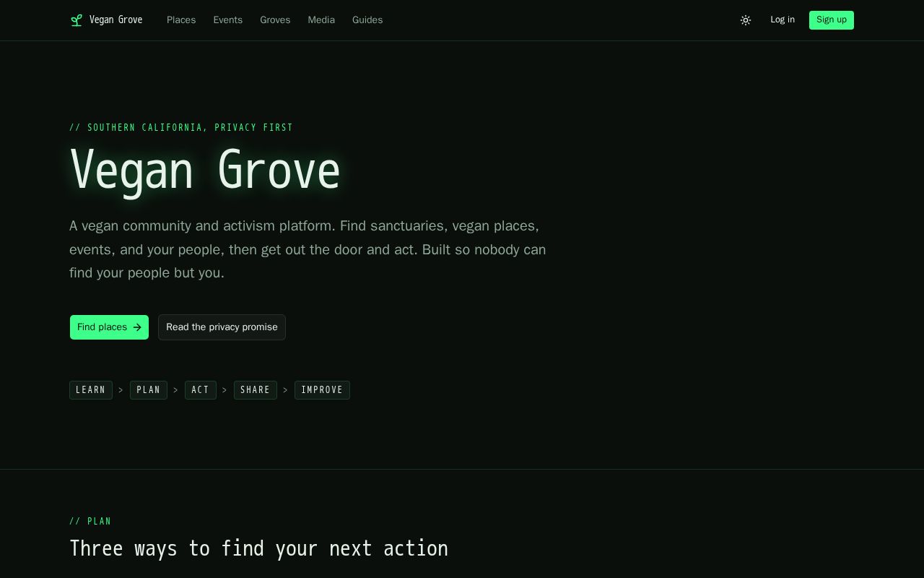
Task: Click the Log in link
Action: [x=783, y=20]
